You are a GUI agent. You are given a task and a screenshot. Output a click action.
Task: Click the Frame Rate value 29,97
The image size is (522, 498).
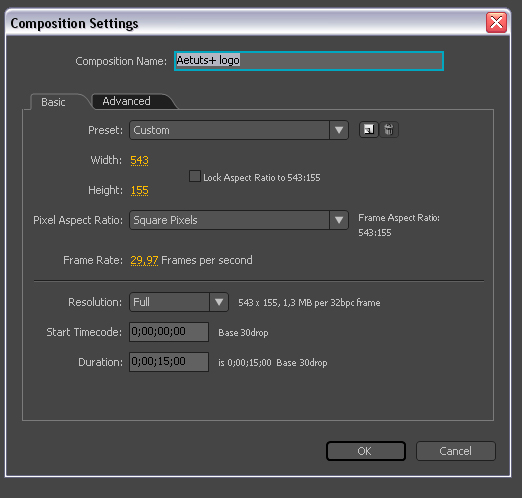144,260
